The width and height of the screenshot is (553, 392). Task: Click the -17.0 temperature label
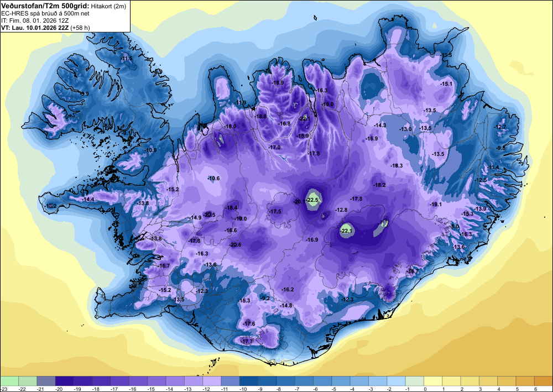point(274,148)
